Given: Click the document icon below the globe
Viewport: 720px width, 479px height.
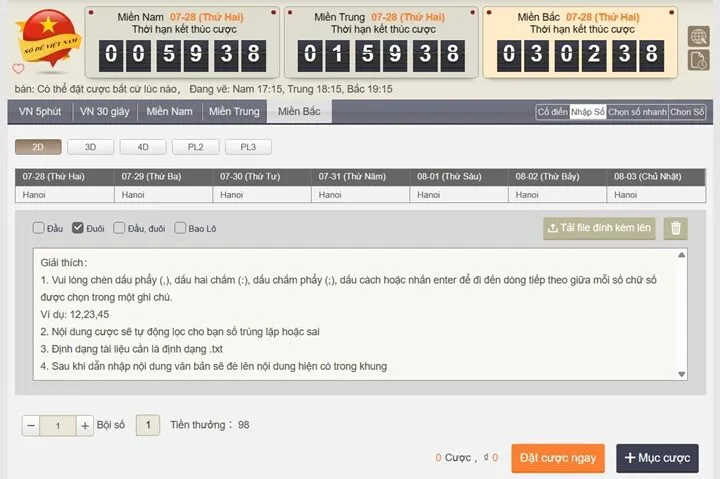Looking at the screenshot, I should pos(698,61).
